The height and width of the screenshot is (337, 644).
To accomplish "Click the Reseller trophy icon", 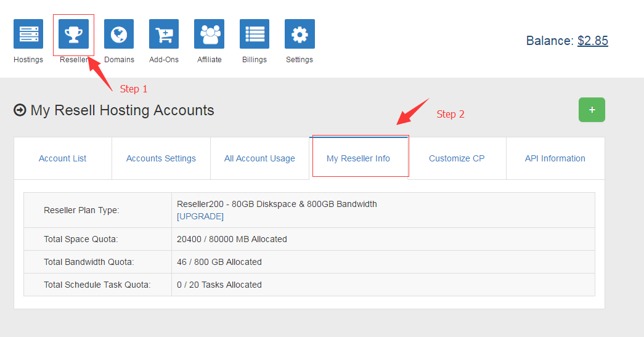I will [x=73, y=34].
